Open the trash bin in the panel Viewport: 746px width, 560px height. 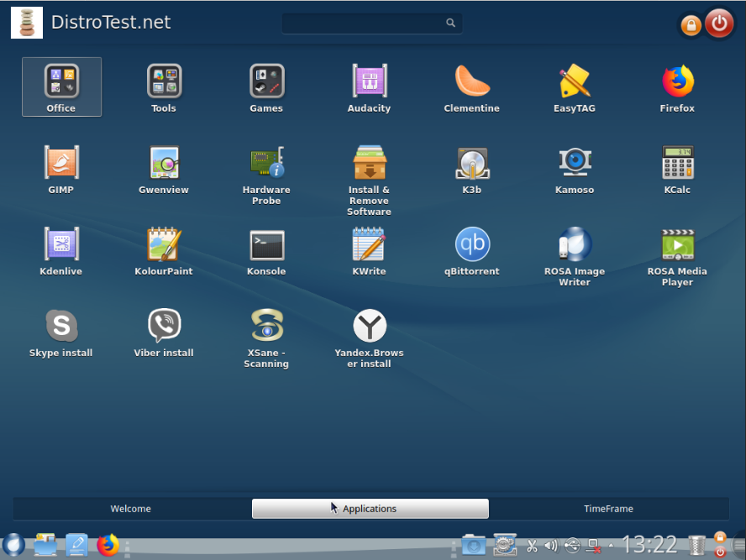pos(697,545)
